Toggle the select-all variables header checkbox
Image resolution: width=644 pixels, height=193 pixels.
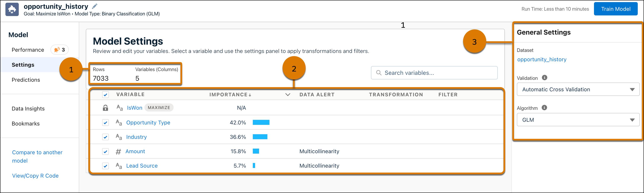105,95
